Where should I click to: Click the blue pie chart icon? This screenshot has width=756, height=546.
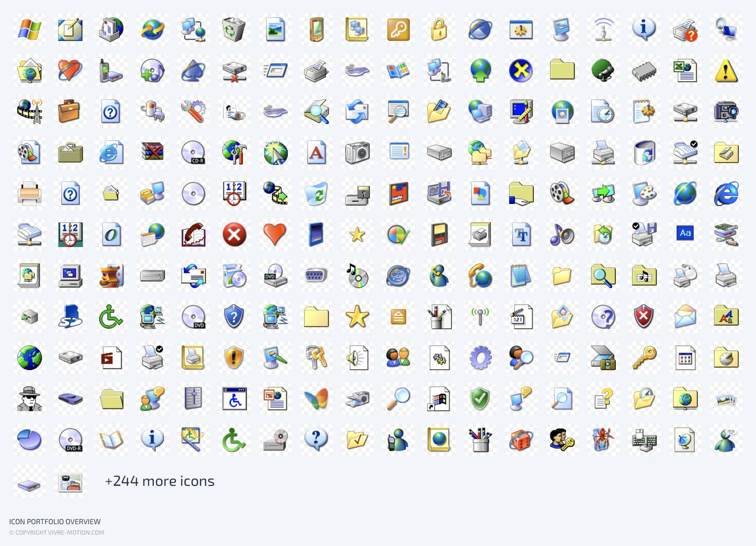(x=29, y=440)
